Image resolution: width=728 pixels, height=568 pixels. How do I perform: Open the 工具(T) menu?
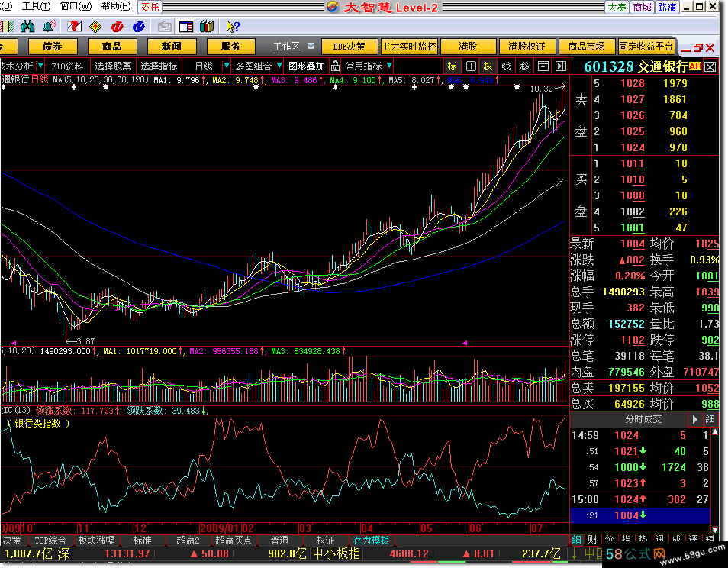coord(36,6)
